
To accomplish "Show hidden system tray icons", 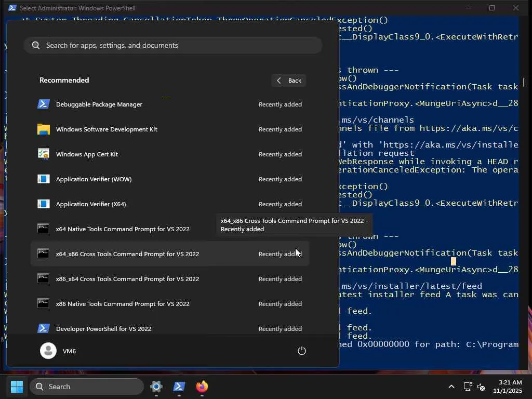I will coord(451,387).
